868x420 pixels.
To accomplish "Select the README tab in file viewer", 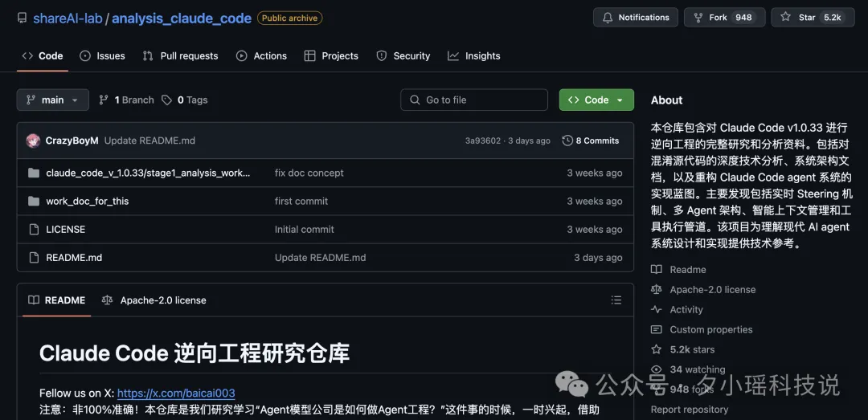I will [x=56, y=300].
